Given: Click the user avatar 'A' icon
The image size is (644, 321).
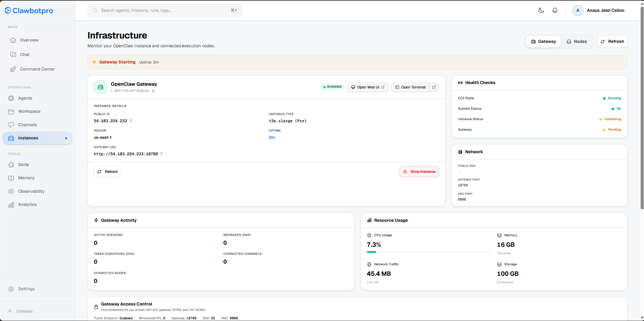Looking at the screenshot, I should point(578,10).
